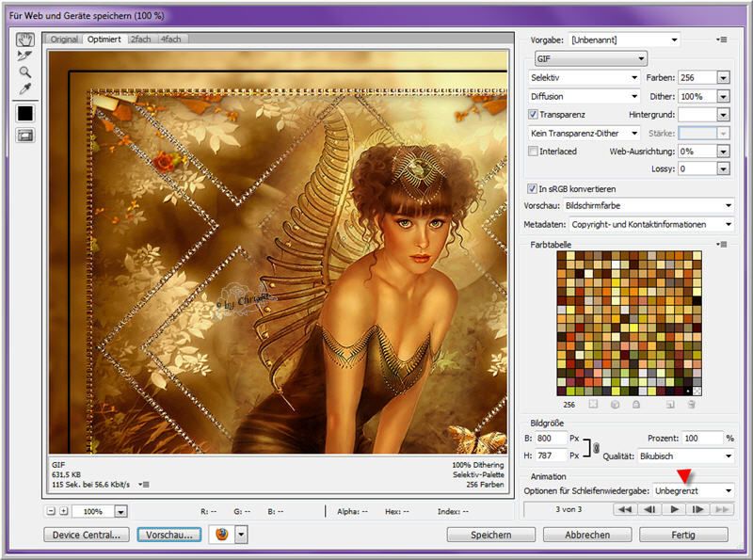The image size is (753, 560).
Task: Click the new color icon under color table
Action: pos(670,405)
